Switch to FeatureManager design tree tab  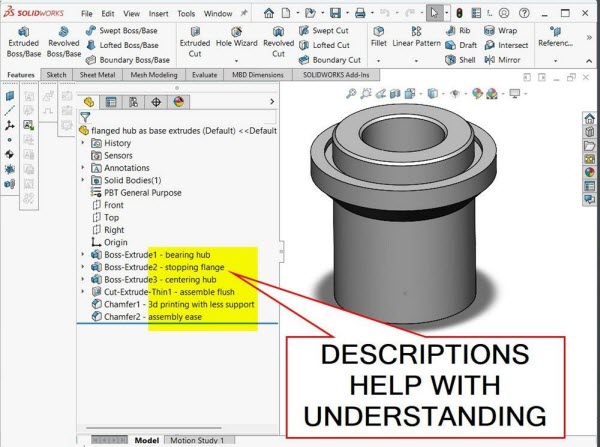pyautogui.click(x=89, y=102)
